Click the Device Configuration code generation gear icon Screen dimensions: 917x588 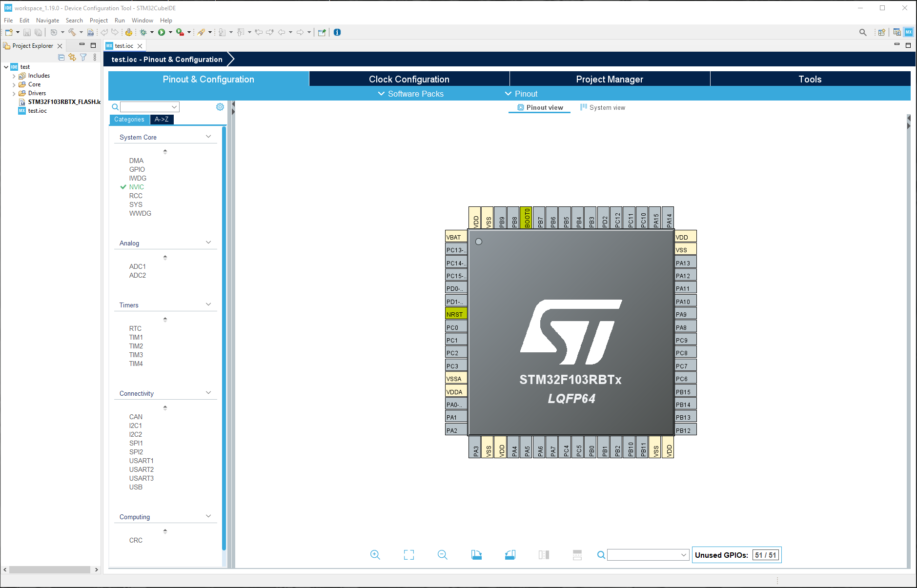[x=129, y=32]
